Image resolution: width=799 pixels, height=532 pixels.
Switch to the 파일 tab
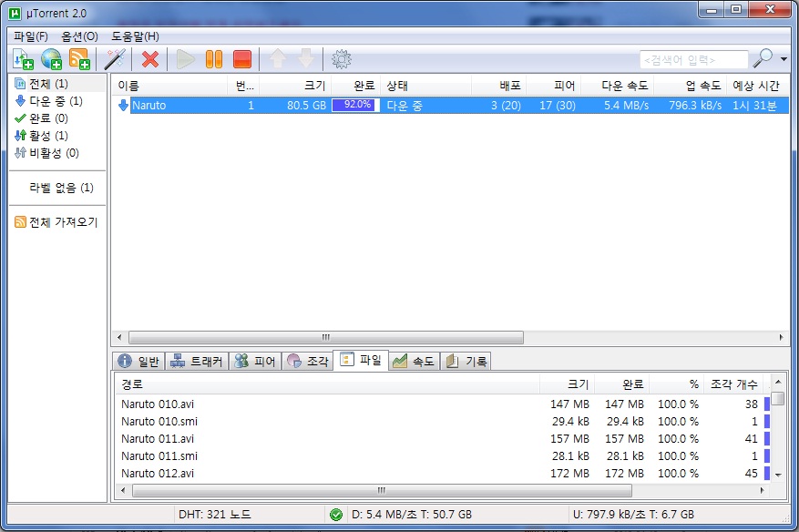(x=361, y=360)
